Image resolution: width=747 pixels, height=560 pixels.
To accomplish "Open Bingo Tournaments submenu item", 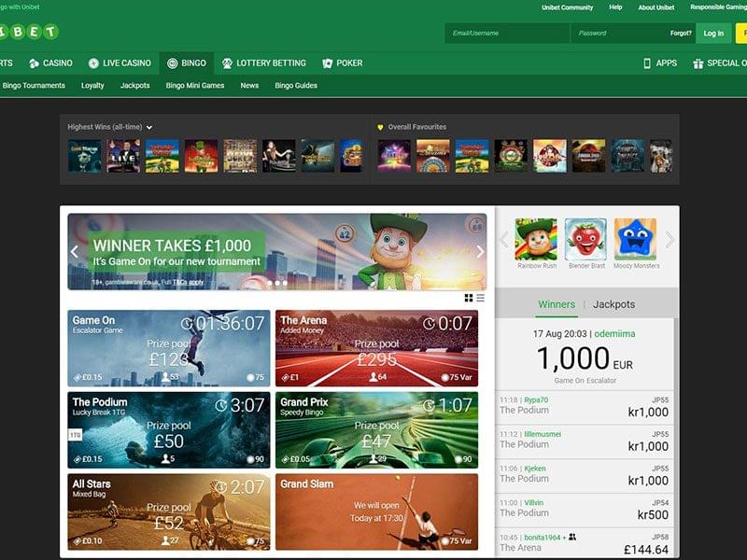I will coord(34,86).
